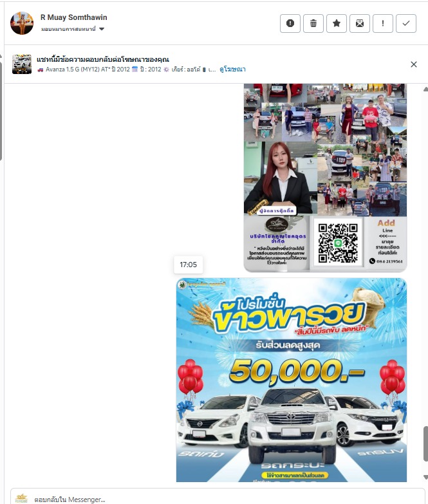Flag conversation with exclamation mark icon
Screen dimensions: 428x504
point(383,23)
